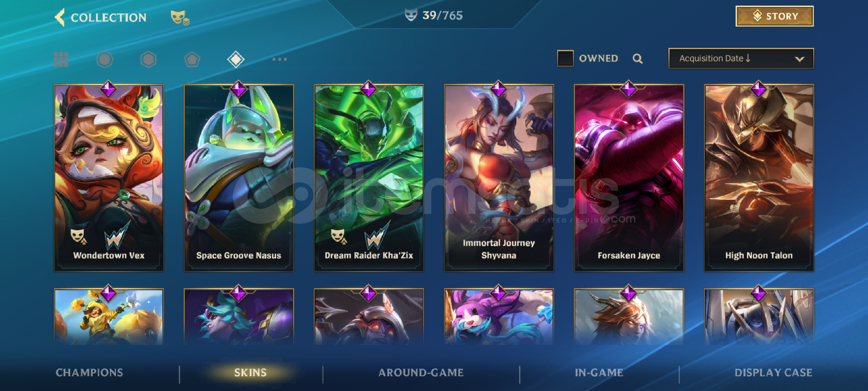
Task: Go back using the Collection arrow
Action: [x=60, y=17]
